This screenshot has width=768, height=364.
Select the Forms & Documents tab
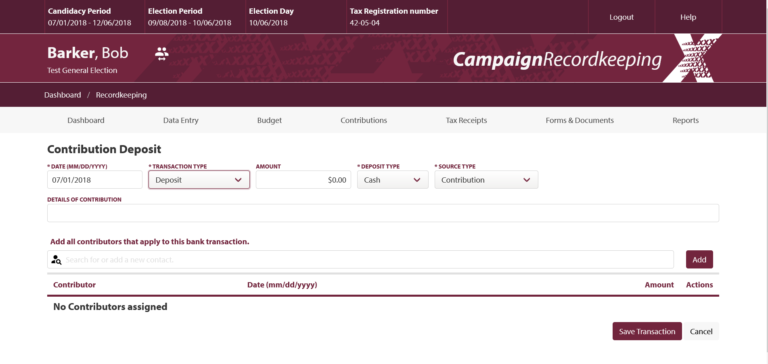[x=579, y=121]
